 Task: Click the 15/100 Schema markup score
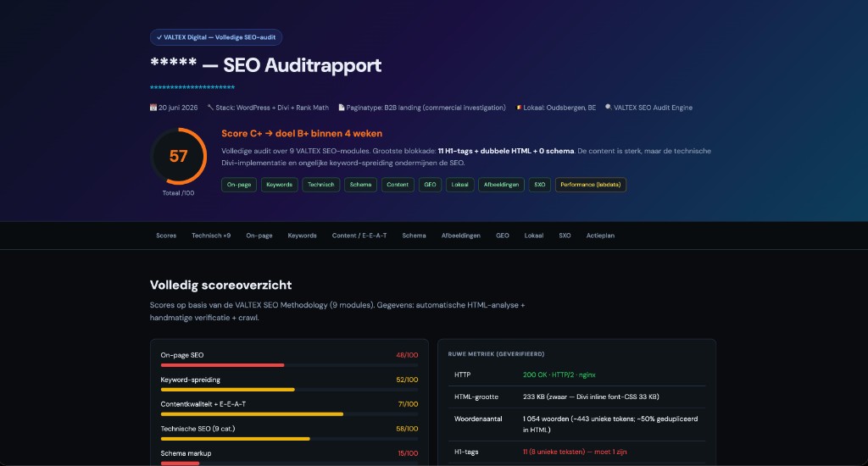(x=408, y=453)
